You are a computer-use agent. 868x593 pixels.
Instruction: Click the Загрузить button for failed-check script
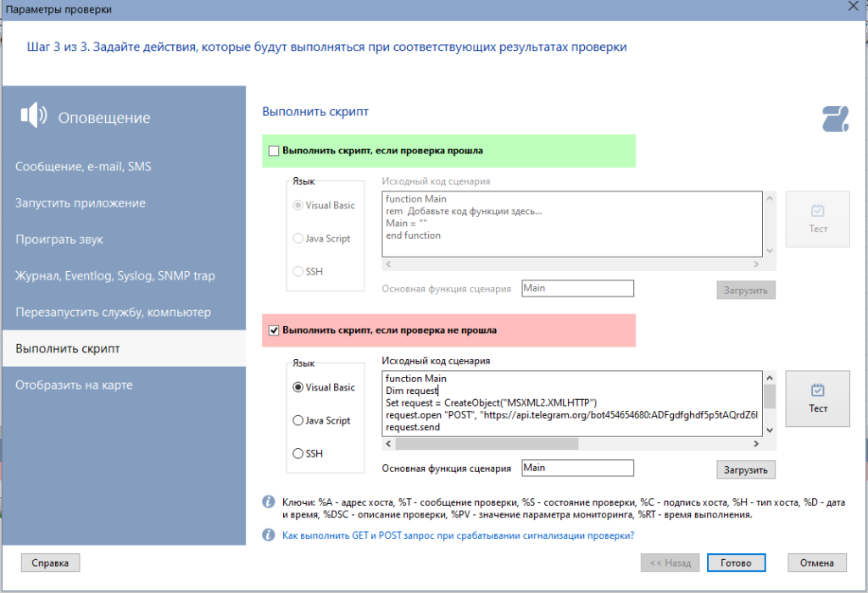click(x=745, y=469)
